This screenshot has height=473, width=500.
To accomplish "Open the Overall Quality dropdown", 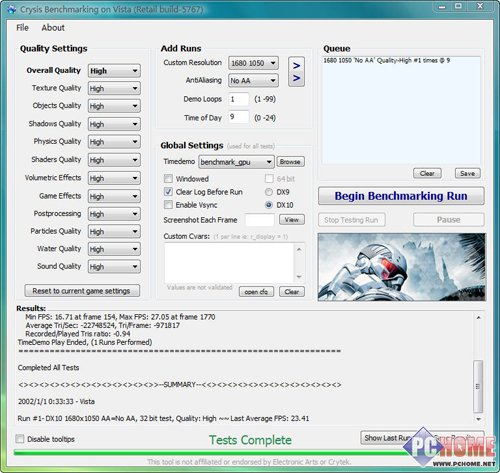I will (x=114, y=71).
